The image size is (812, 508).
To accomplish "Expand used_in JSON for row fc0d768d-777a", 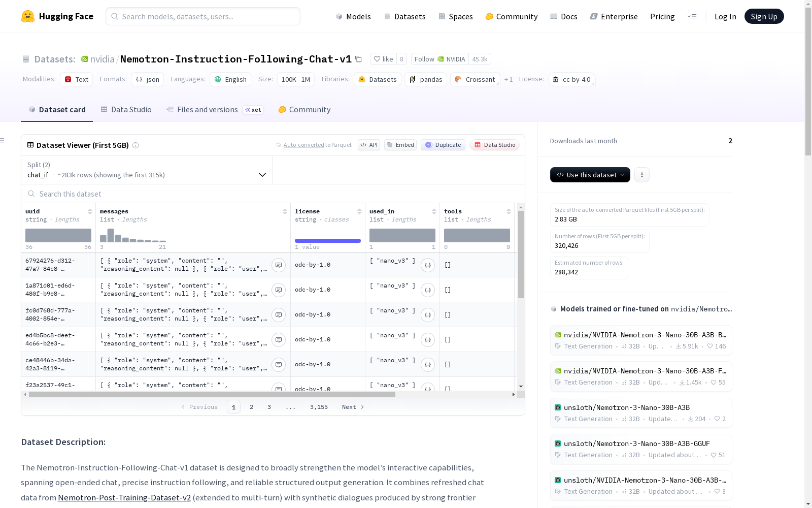I will (428, 315).
